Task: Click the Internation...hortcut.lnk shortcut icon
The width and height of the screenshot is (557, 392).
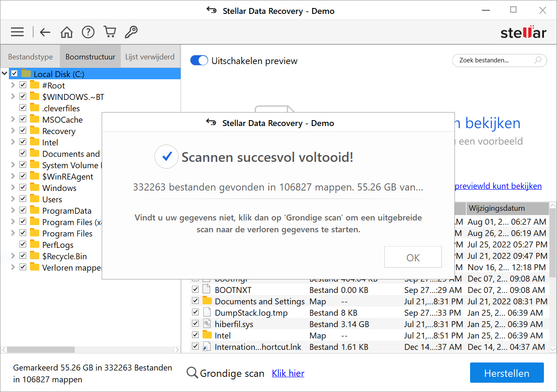Action: coord(207,346)
